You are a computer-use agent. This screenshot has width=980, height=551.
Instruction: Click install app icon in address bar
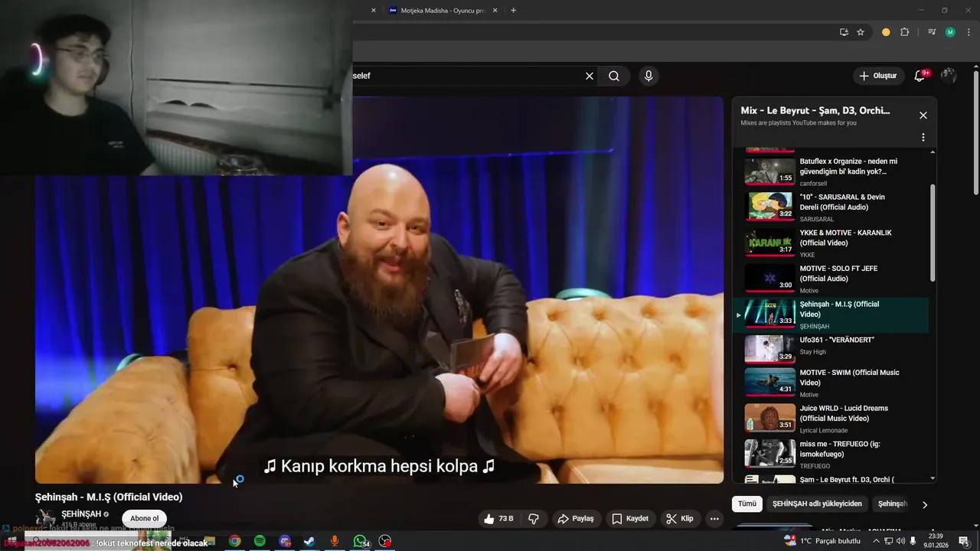[844, 32]
